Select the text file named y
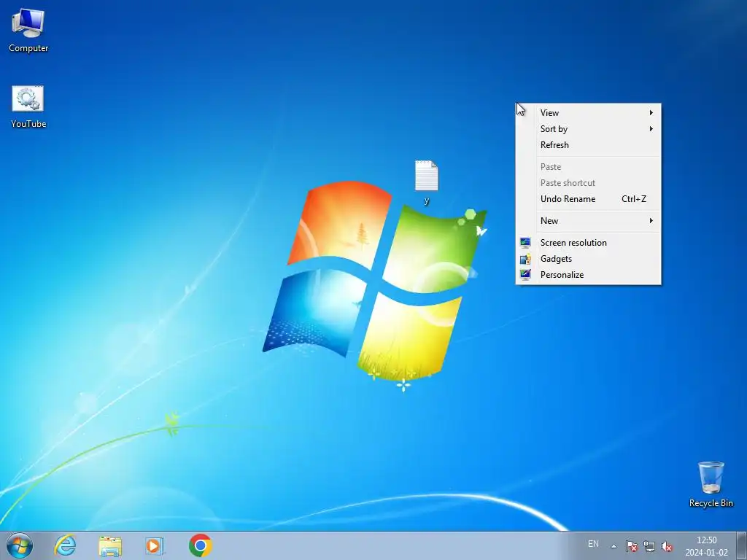The width and height of the screenshot is (747, 560). point(426,182)
